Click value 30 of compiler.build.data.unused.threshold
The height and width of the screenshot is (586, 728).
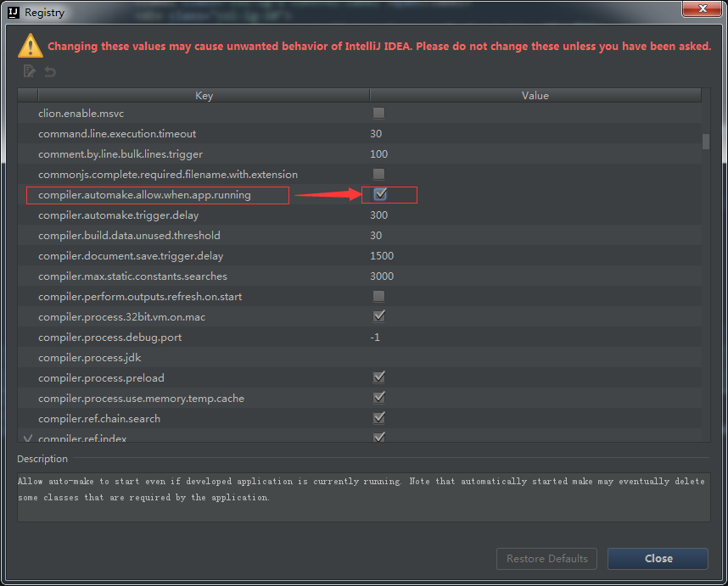(376, 236)
